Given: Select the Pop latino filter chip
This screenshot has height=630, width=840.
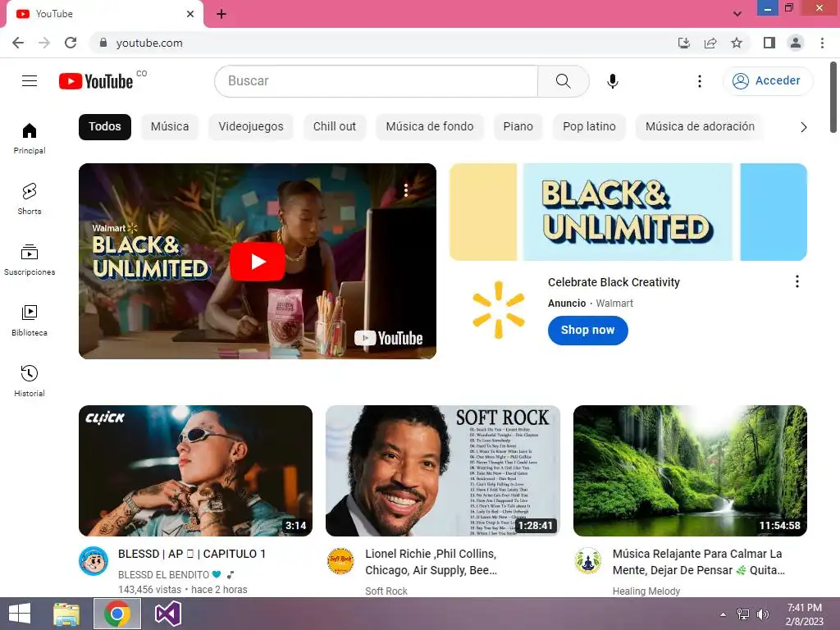Looking at the screenshot, I should point(589,127).
